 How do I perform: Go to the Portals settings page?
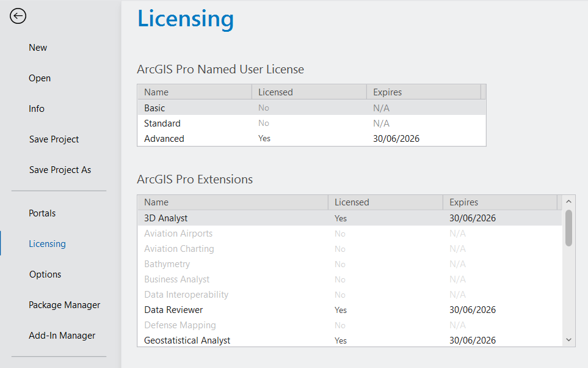point(42,213)
